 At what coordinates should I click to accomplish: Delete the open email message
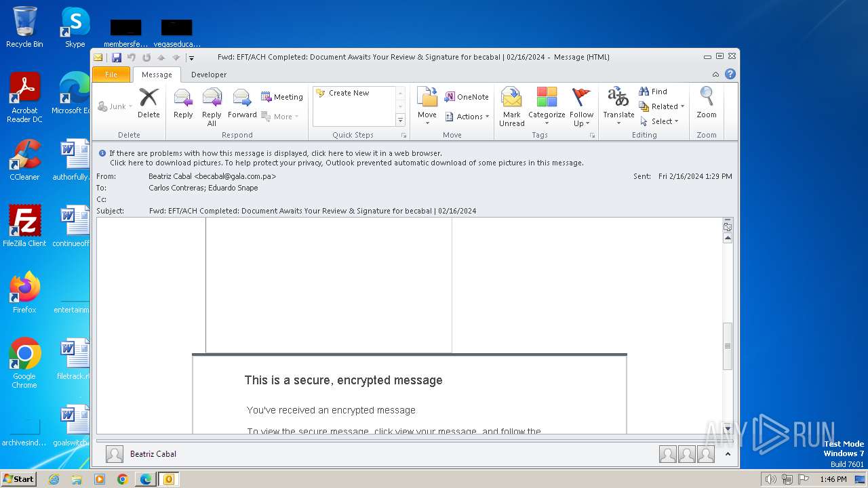[x=149, y=104]
